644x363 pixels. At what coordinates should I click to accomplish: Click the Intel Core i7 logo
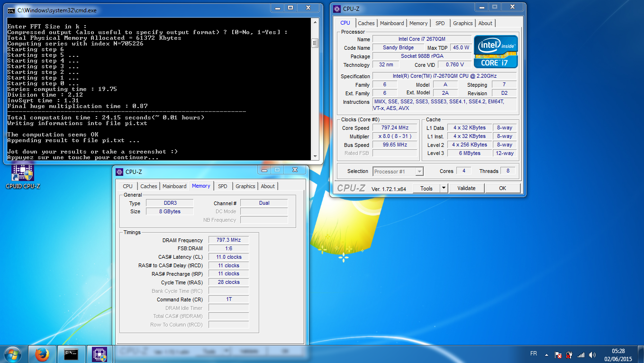[496, 52]
